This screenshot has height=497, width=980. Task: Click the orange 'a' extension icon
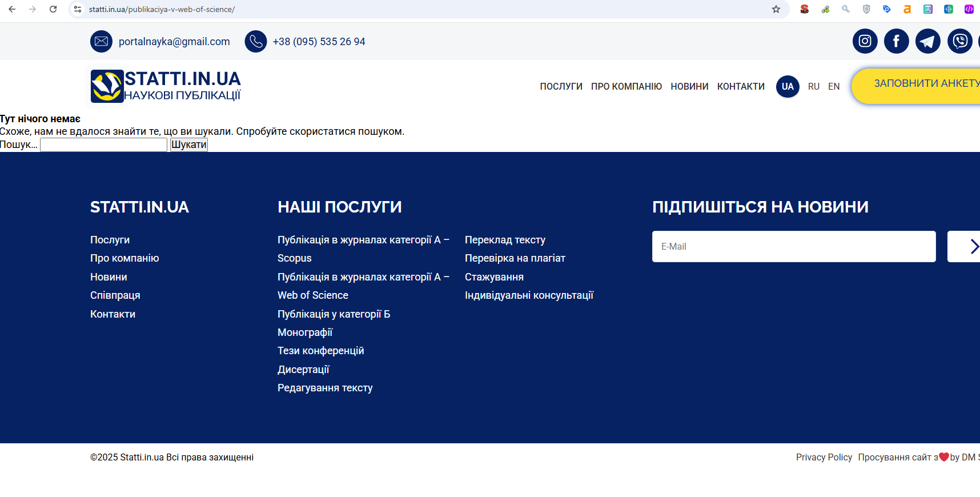(907, 9)
